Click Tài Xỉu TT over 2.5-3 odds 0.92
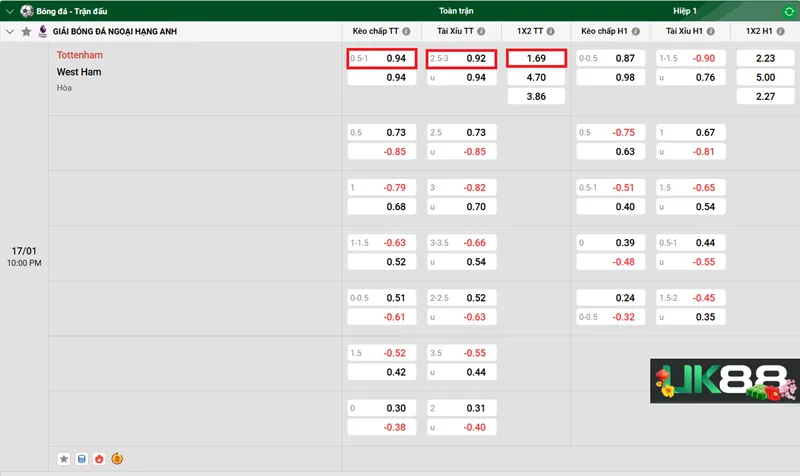The height and width of the screenshot is (476, 800). pyautogui.click(x=460, y=59)
